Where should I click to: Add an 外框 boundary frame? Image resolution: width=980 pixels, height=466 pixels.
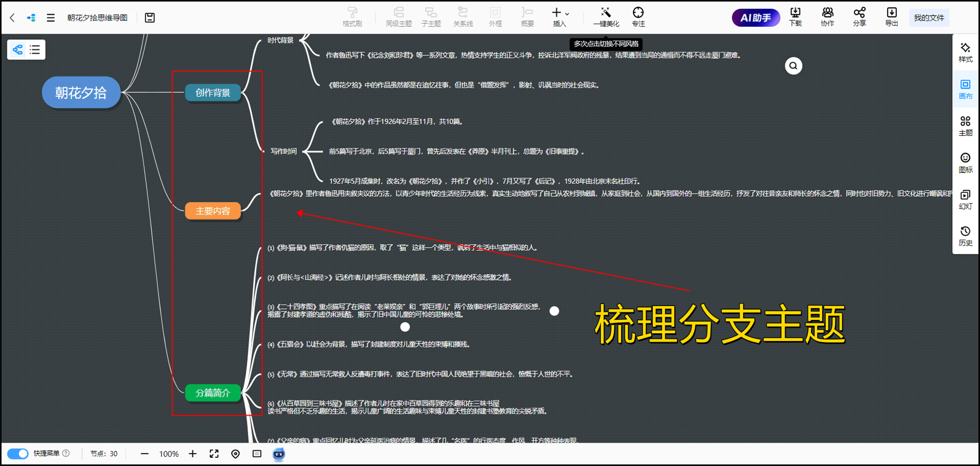point(495,17)
